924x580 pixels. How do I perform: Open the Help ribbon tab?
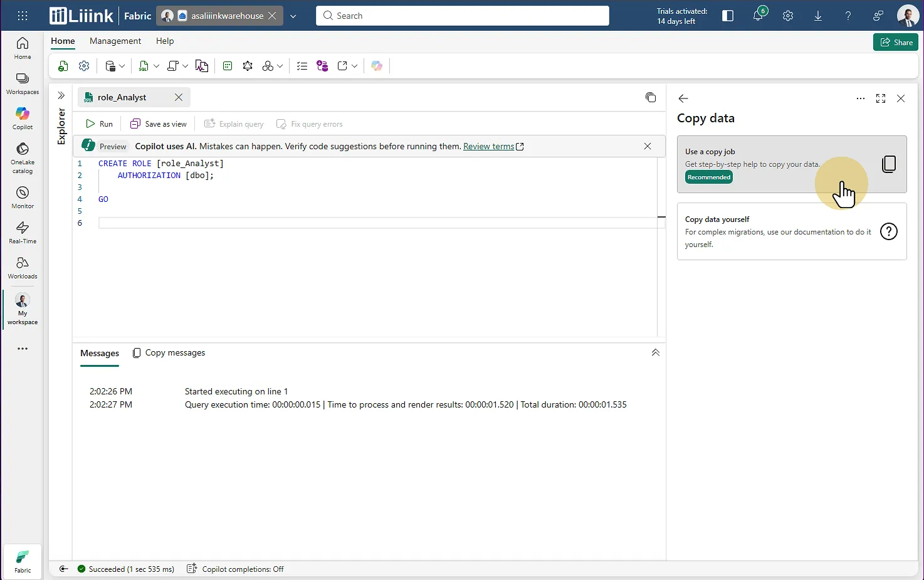(x=165, y=41)
